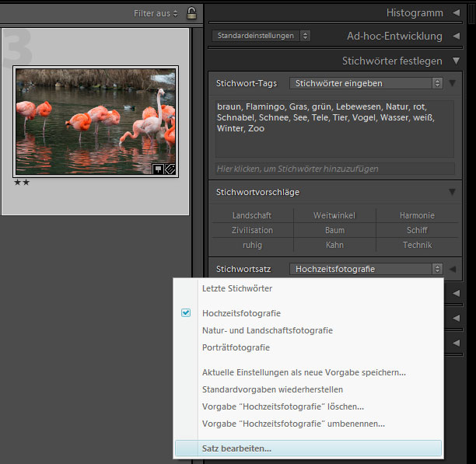Click Satz bearbeiten menu item
The height and width of the screenshot is (464, 476).
tap(309, 448)
